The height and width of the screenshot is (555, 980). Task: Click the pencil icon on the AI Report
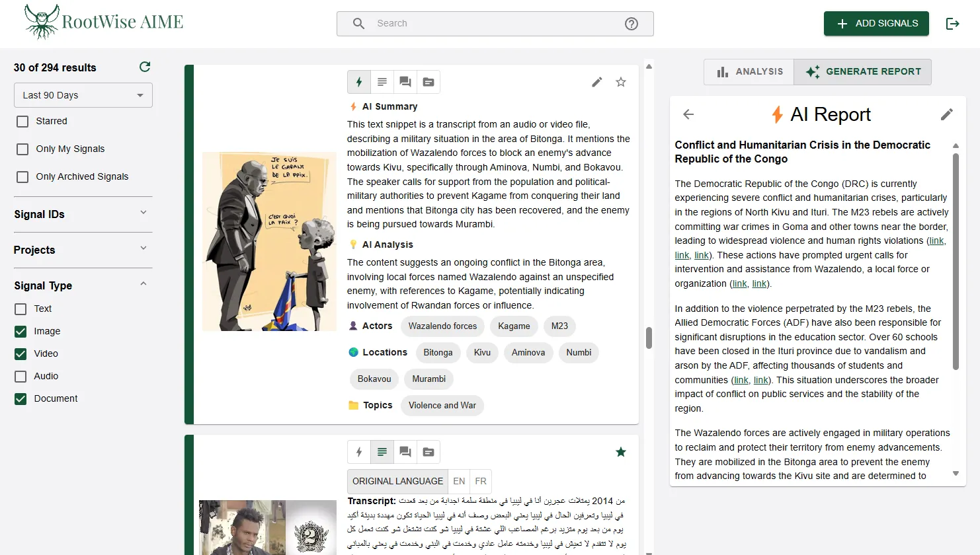coord(947,114)
